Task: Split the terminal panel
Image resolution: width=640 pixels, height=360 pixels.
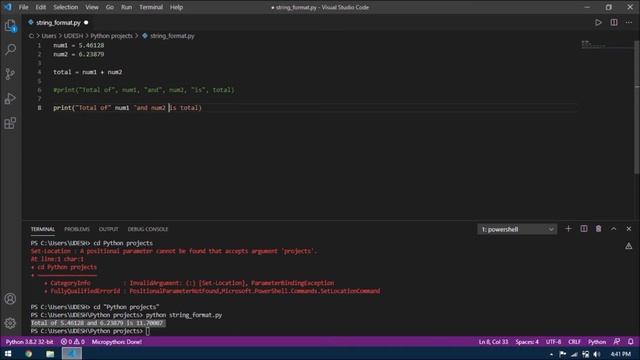Action: pos(584,229)
